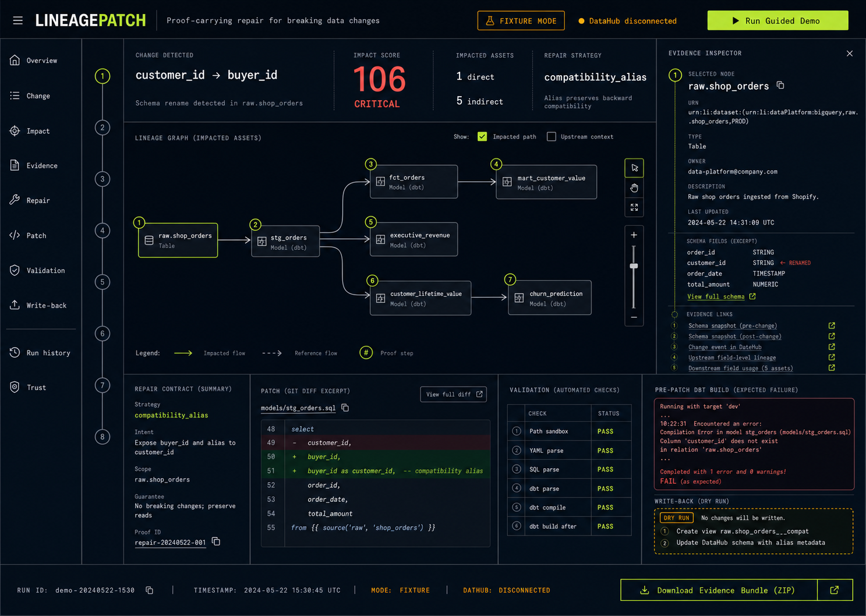866x616 pixels.
Task: Copy the run ID demo-20240522-1530
Action: [149, 590]
